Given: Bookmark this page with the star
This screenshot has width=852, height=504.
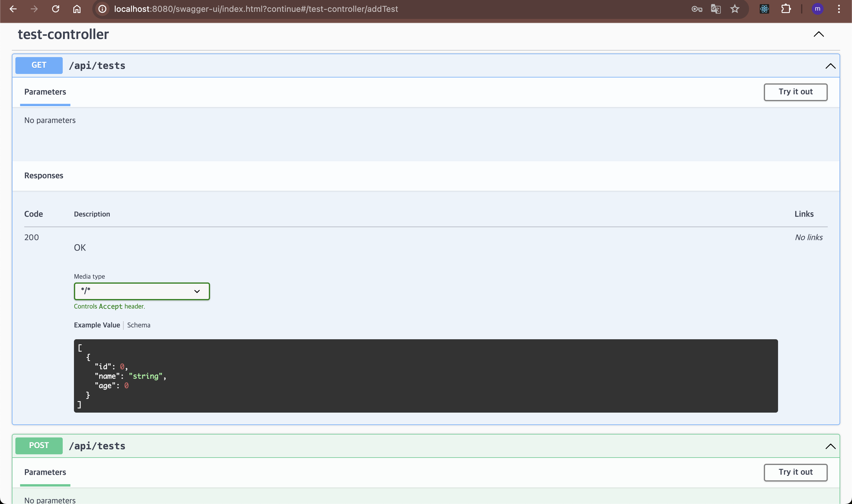Looking at the screenshot, I should [735, 9].
